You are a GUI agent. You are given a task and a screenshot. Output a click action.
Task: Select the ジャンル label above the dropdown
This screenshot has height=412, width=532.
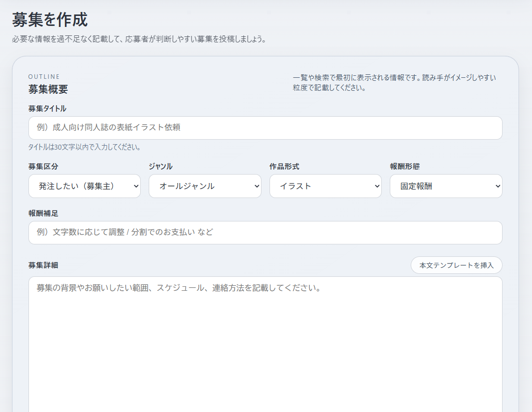tap(161, 167)
